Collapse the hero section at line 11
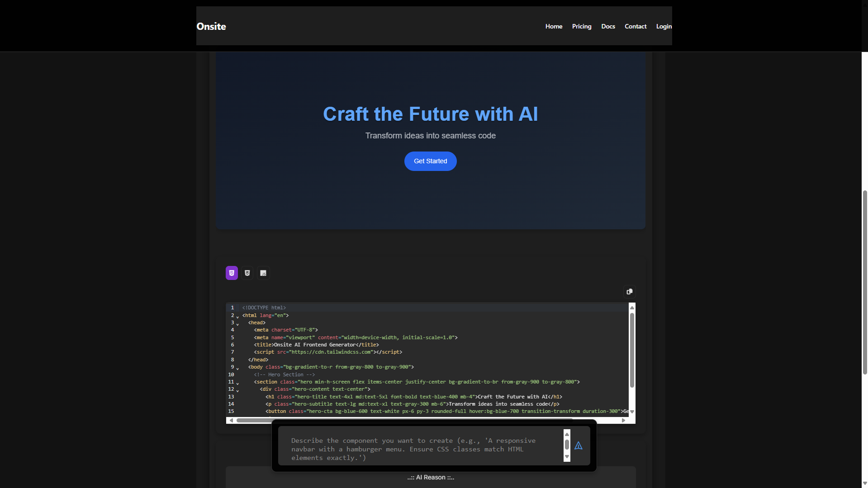This screenshot has width=868, height=488. coord(238,383)
